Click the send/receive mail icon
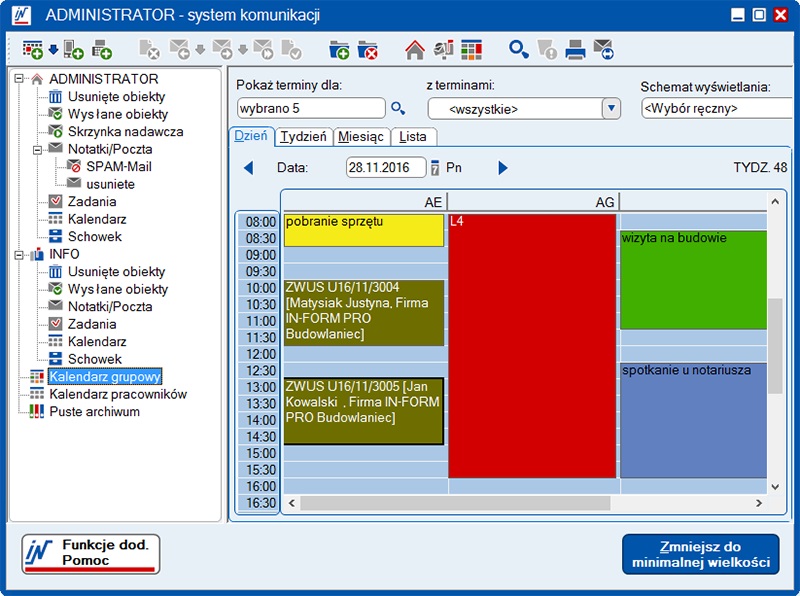This screenshot has height=596, width=800. [604, 50]
